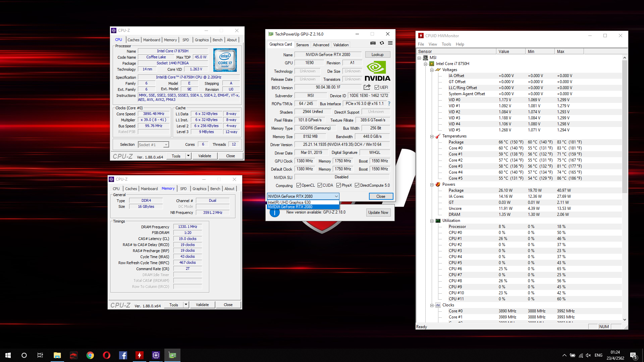644x362 pixels.
Task: Click Utilization chip icon in HWMonitor
Action: [x=438, y=221]
